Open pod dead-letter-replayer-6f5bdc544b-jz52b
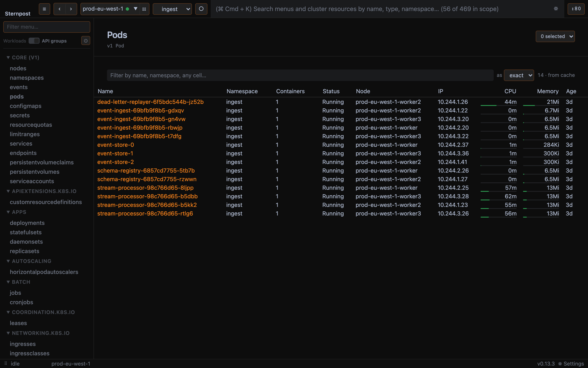Image resolution: width=588 pixels, height=368 pixels. click(150, 102)
